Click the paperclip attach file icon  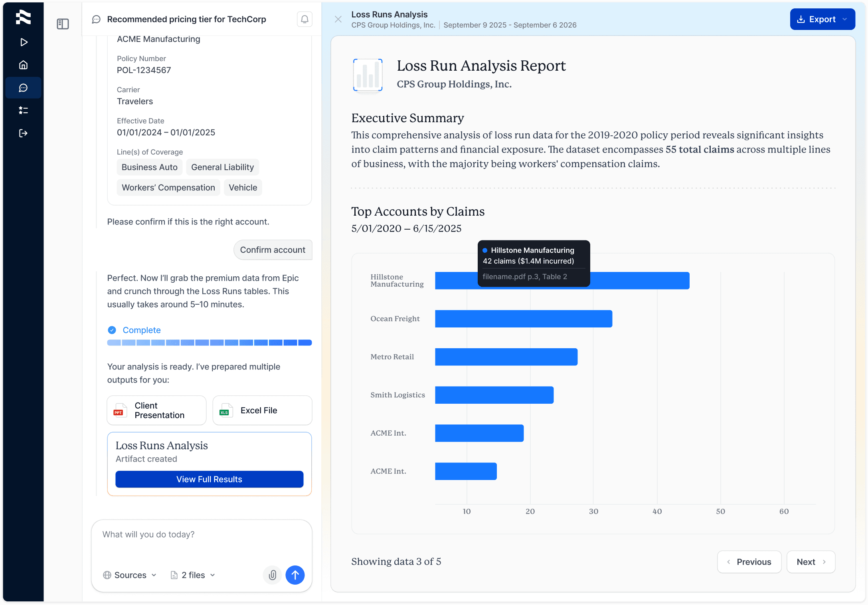[273, 575]
